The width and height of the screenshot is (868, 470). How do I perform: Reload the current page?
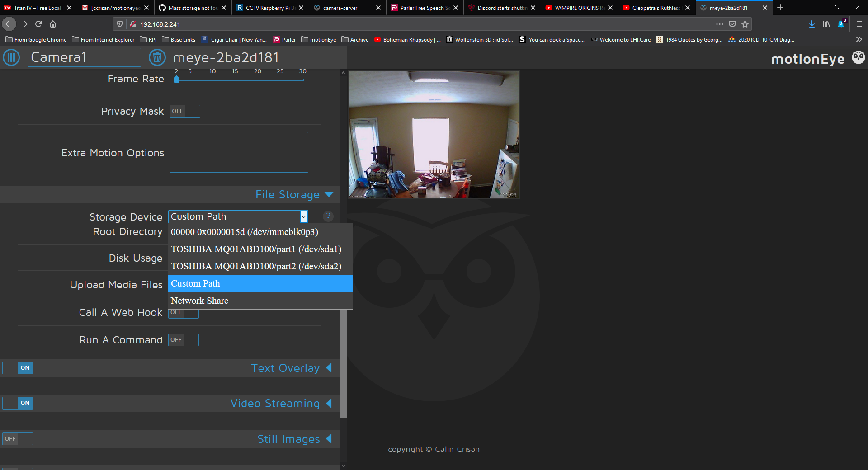point(38,24)
